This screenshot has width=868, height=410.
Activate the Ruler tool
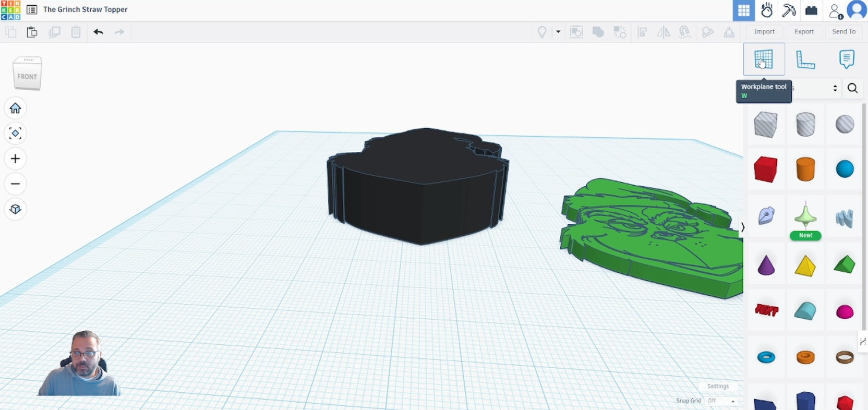[x=805, y=59]
